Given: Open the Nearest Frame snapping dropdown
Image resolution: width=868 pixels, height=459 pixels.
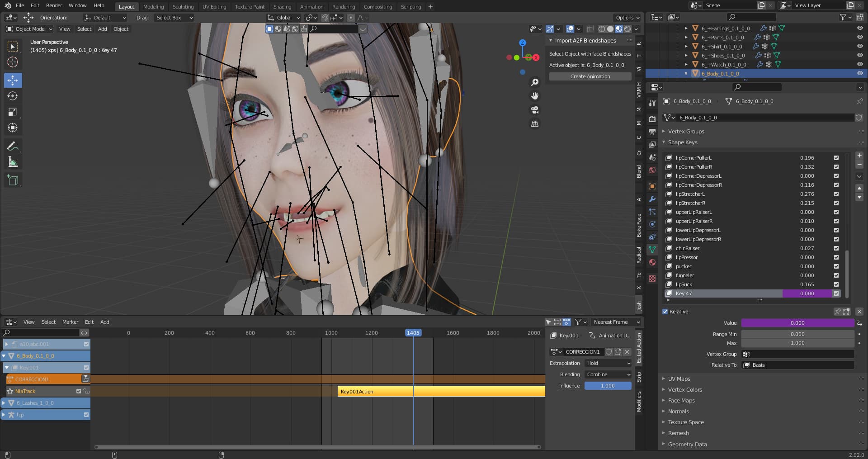Looking at the screenshot, I should 616,322.
